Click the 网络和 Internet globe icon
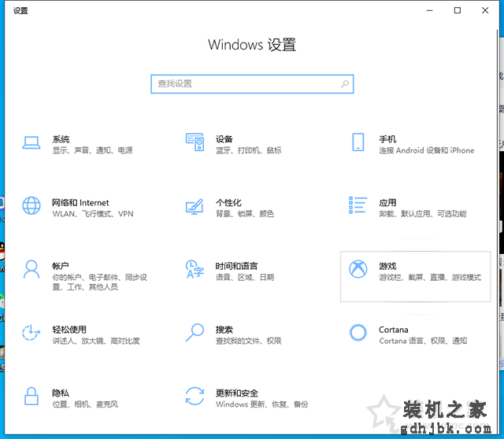Screen dimensions: 504x439 point(31,205)
